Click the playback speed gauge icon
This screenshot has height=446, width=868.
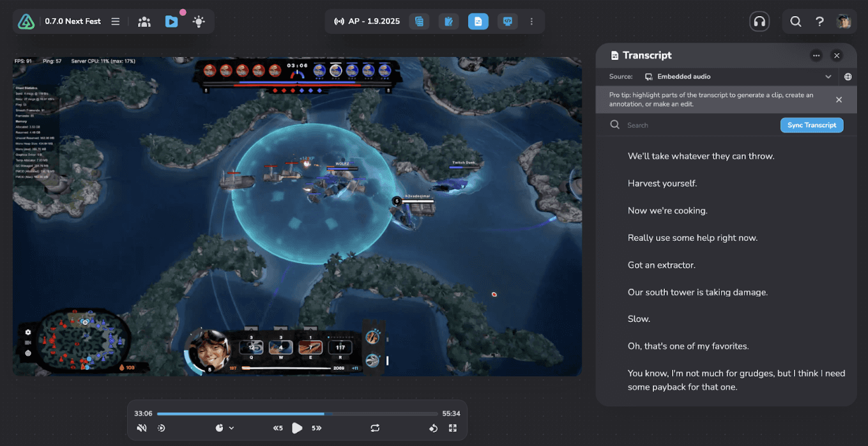(220, 428)
